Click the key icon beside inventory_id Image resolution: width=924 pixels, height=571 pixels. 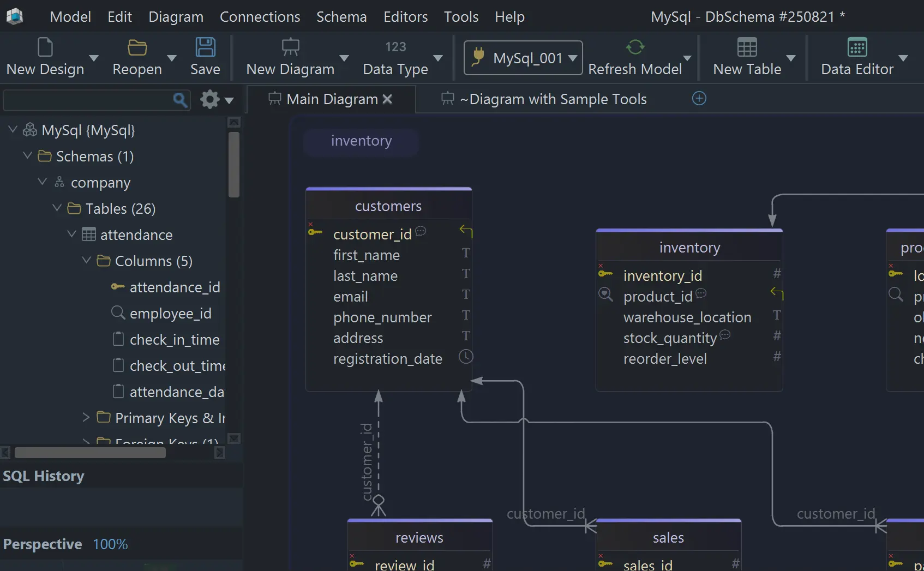click(x=605, y=273)
